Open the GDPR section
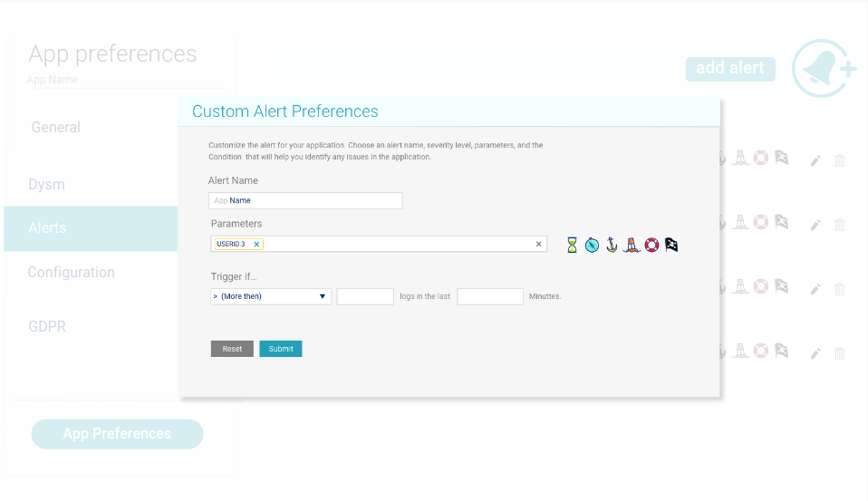The height and width of the screenshot is (501, 868). tap(47, 327)
